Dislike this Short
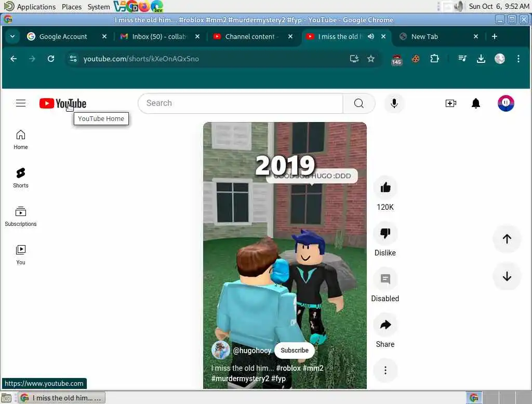Screen dimensions: 532x404 [x=385, y=233]
